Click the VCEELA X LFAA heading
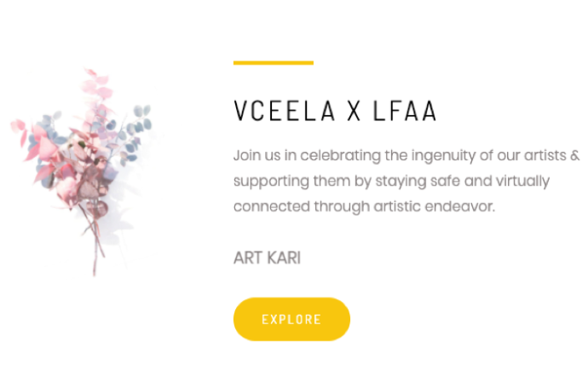The width and height of the screenshot is (588, 388). click(335, 112)
